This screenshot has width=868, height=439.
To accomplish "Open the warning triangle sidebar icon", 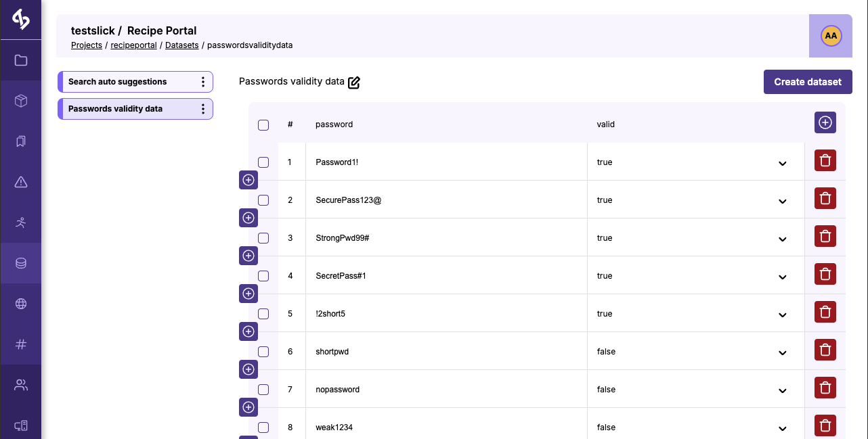I will pos(21,182).
